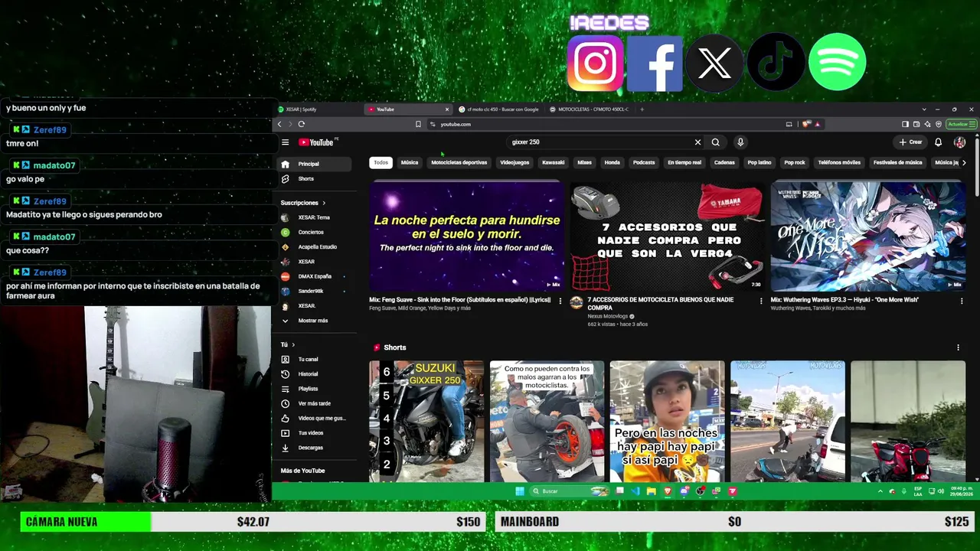
Task: Open a new browser tab
Action: point(642,109)
